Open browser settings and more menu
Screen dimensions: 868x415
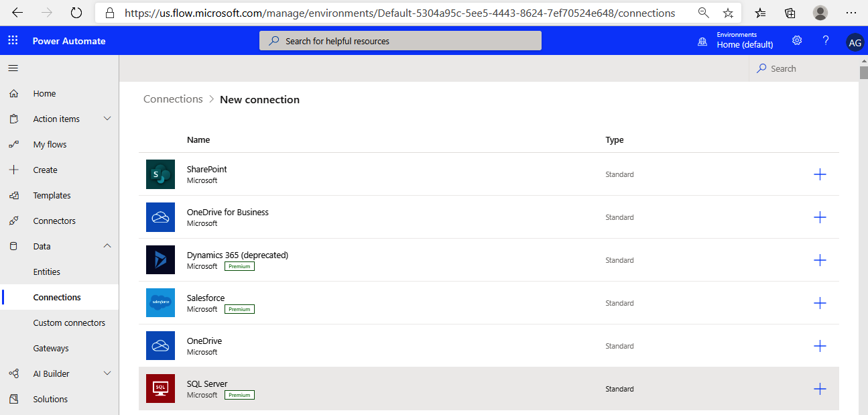851,13
